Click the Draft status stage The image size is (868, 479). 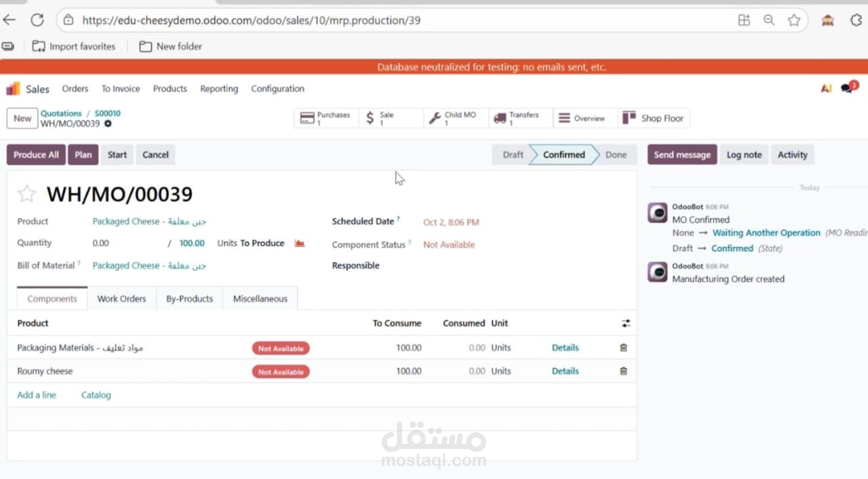point(513,155)
